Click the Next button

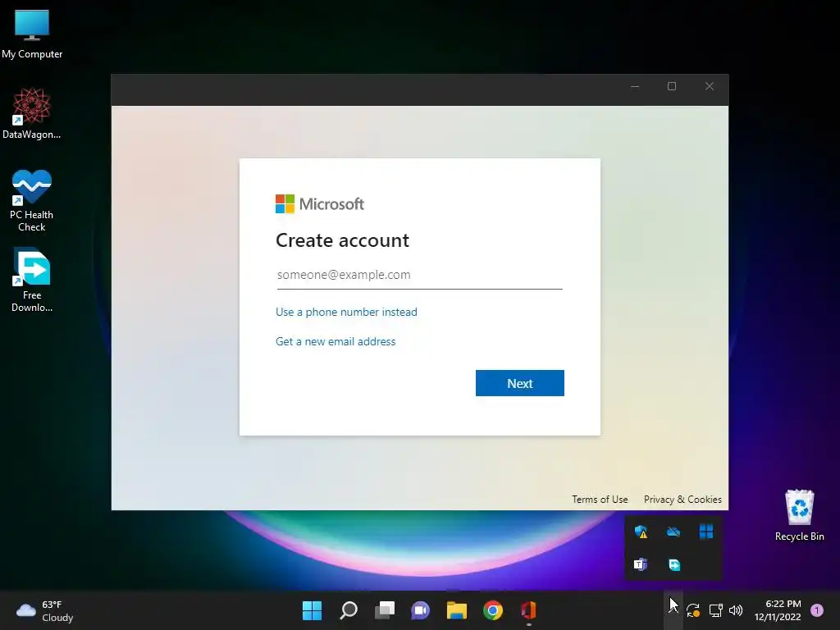[x=519, y=383]
